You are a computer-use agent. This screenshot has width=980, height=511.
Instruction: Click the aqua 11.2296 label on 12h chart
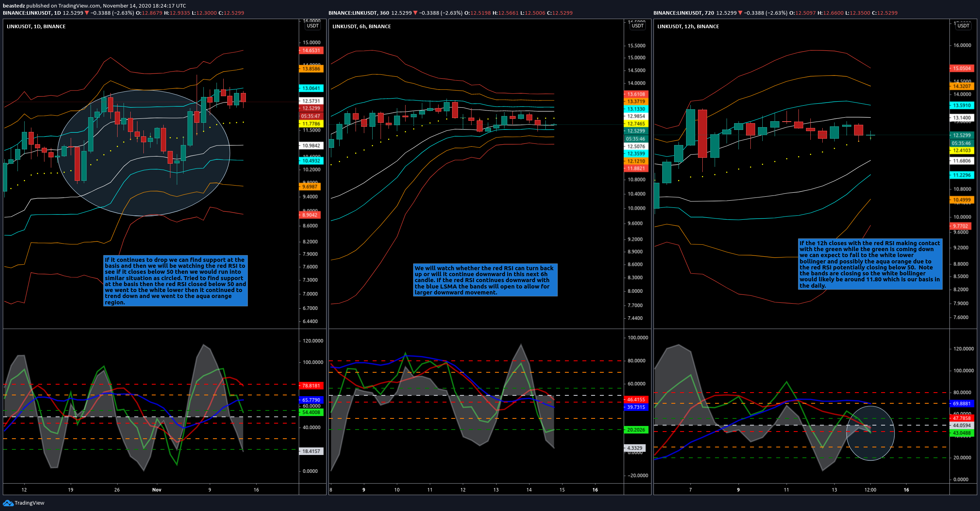(x=962, y=175)
